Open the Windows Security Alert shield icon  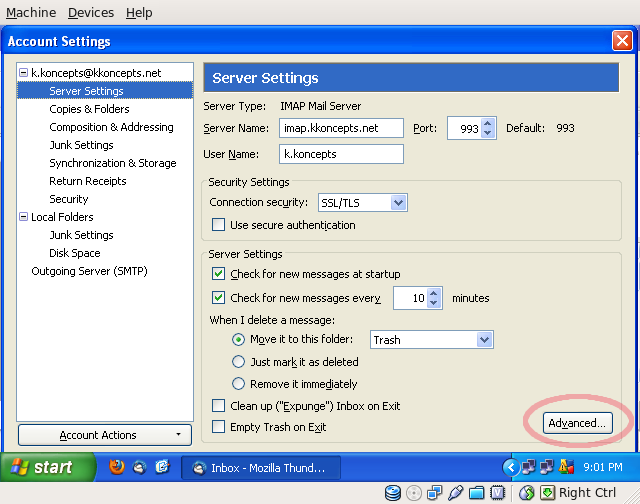tap(566, 466)
